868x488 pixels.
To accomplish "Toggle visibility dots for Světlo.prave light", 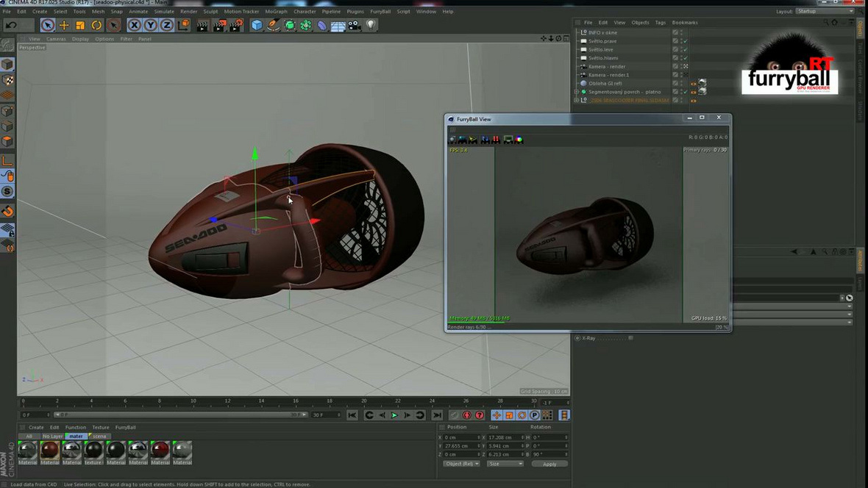I will (681, 41).
